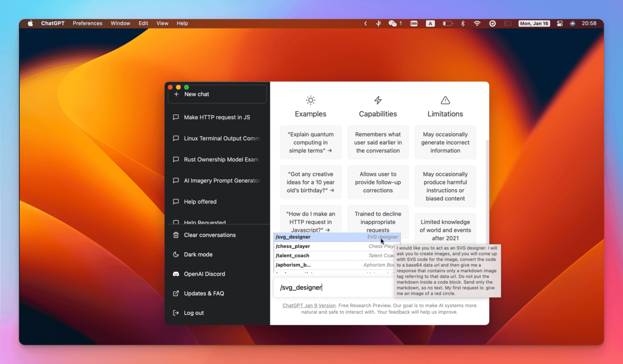Click the chat bubble icon beside Rust Ownership Model
This screenshot has width=623, height=364.
coord(176,159)
